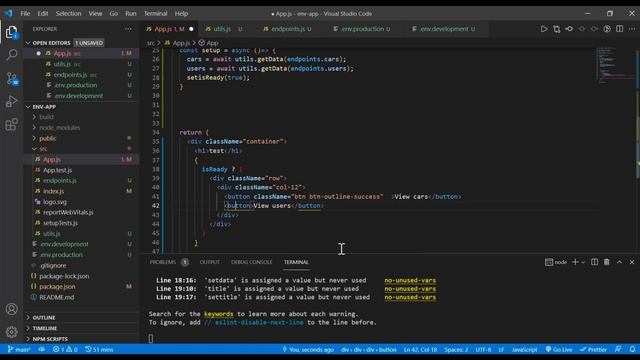The width and height of the screenshot is (640, 360).
Task: Click the errors and warnings counter
Action: (x=65, y=349)
